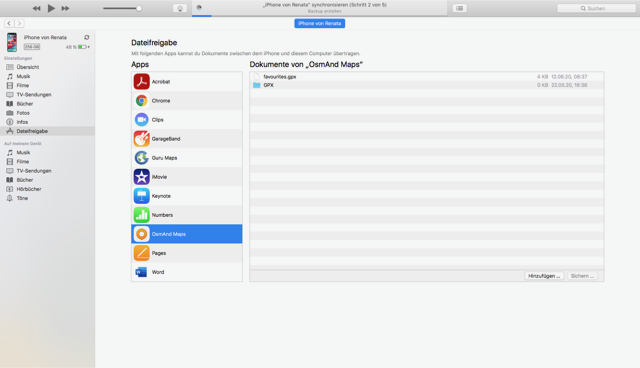The width and height of the screenshot is (640, 368).
Task: Adjust the volume slider knob
Action: 139,8
